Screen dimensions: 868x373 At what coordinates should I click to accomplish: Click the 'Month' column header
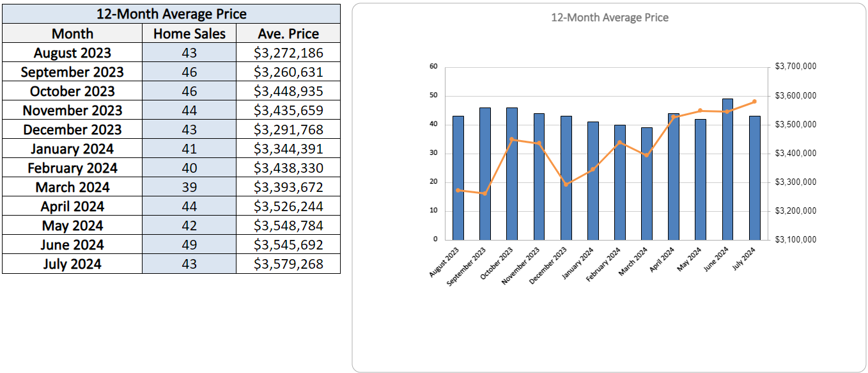[72, 33]
